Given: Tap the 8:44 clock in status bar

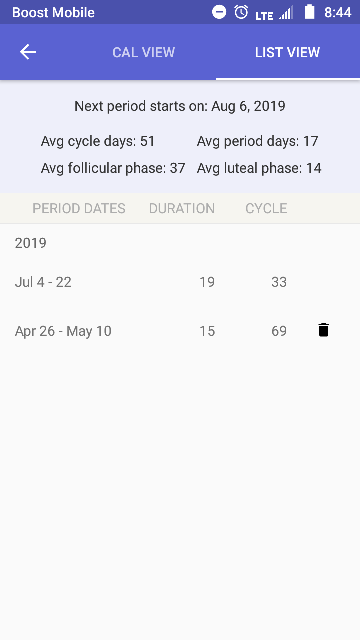Looking at the screenshot, I should pos(338,13).
